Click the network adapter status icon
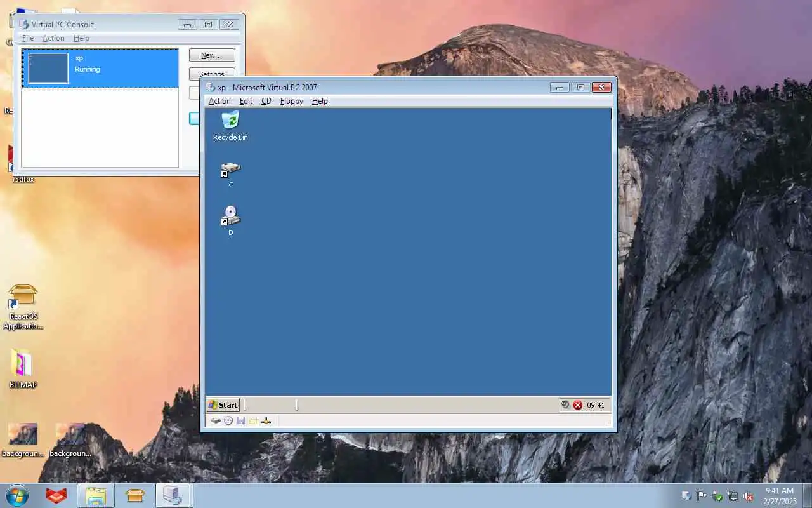 click(266, 421)
